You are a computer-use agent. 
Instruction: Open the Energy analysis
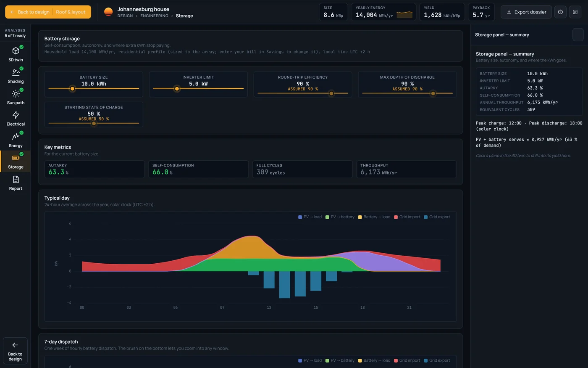click(16, 140)
